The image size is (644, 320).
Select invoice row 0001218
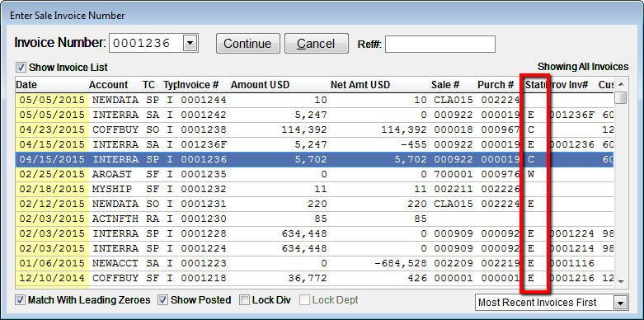click(x=314, y=278)
